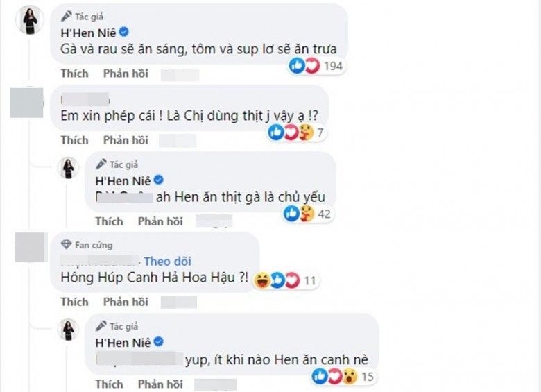Open reaction icons on the "ăn thịt gà" reply
Image resolution: width=541 pixels, height=392 pixels.
point(299,214)
